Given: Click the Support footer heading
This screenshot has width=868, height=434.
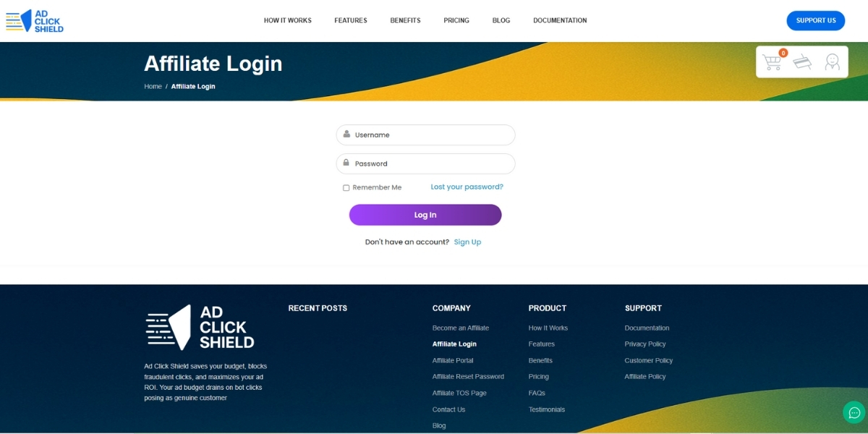Looking at the screenshot, I should pos(643,308).
